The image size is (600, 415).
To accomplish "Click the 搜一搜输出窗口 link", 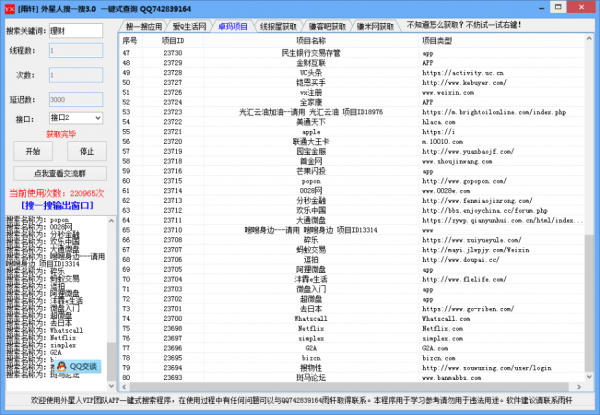I will pyautogui.click(x=57, y=206).
